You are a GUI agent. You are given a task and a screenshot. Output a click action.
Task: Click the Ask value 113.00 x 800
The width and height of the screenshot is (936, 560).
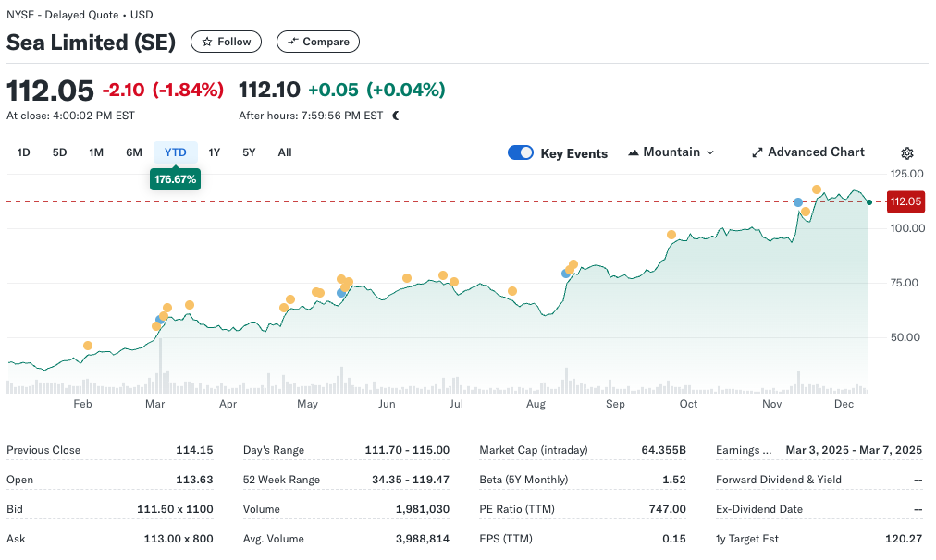pyautogui.click(x=179, y=539)
